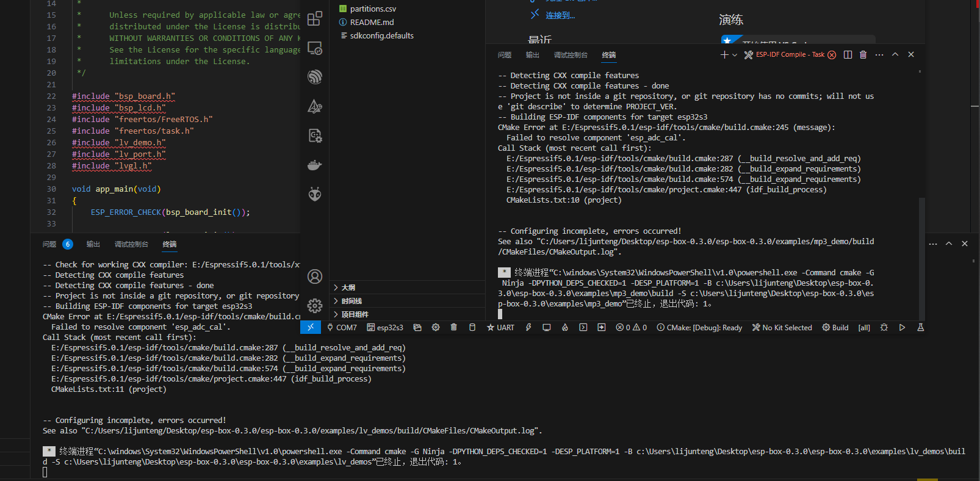The image size is (980, 481).
Task: Click the current project folder icon in status bar
Action: 417,328
